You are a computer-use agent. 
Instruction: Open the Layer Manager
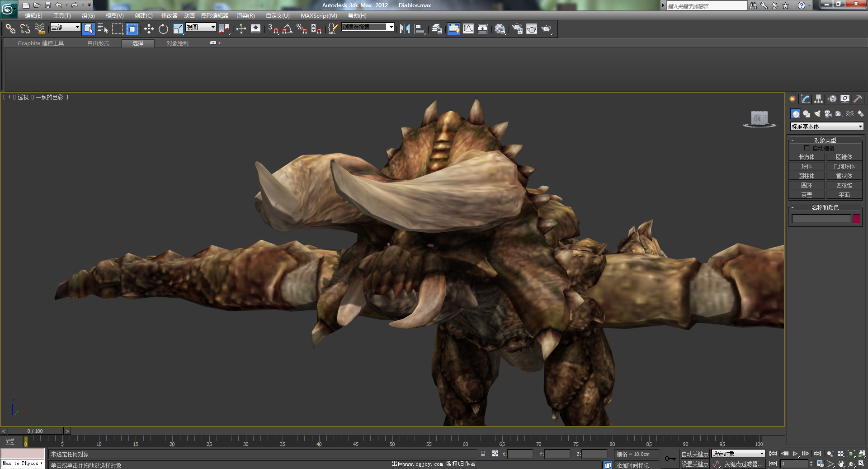[x=436, y=29]
